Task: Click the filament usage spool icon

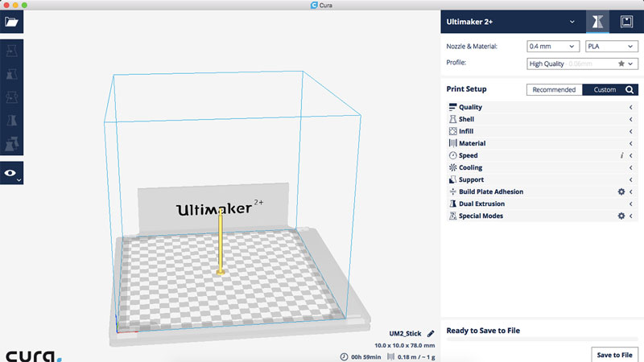Action: [390, 357]
